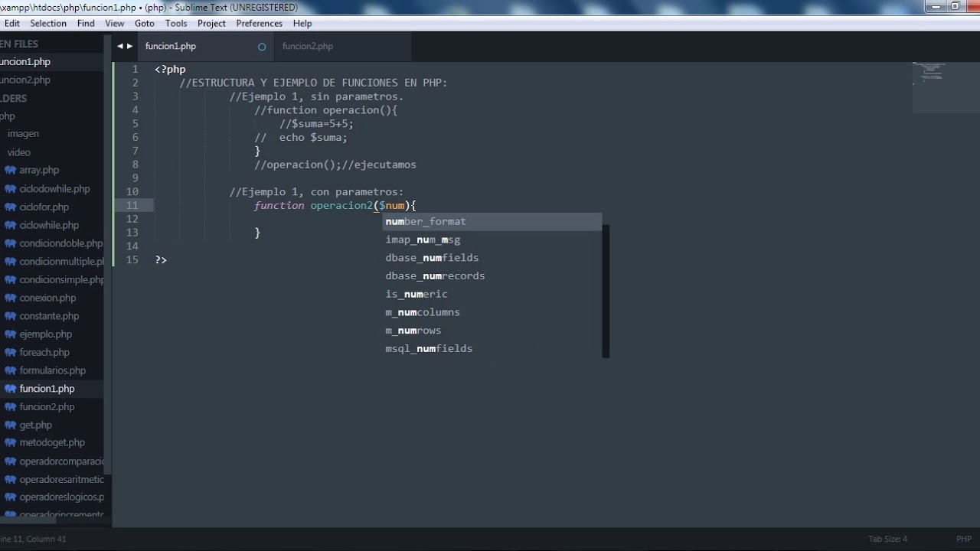This screenshot has width=980, height=551.
Task: Click line number 11 in the gutter
Action: [x=132, y=205]
